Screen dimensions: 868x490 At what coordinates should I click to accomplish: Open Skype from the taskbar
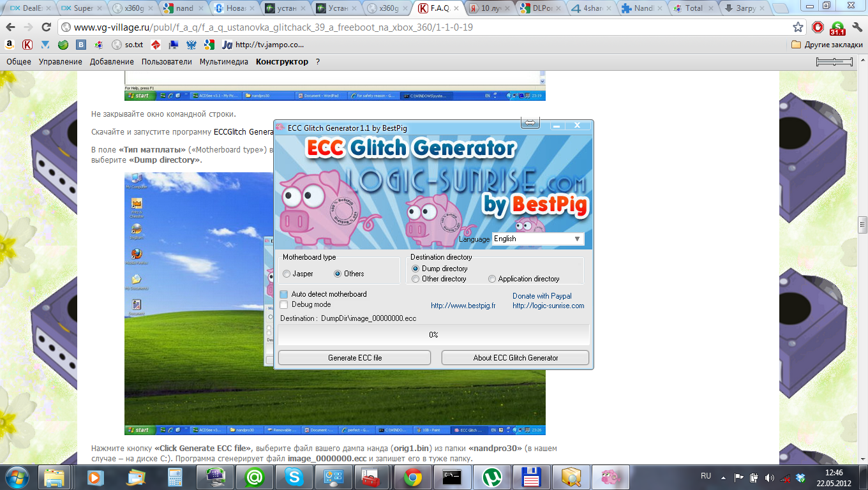(294, 477)
